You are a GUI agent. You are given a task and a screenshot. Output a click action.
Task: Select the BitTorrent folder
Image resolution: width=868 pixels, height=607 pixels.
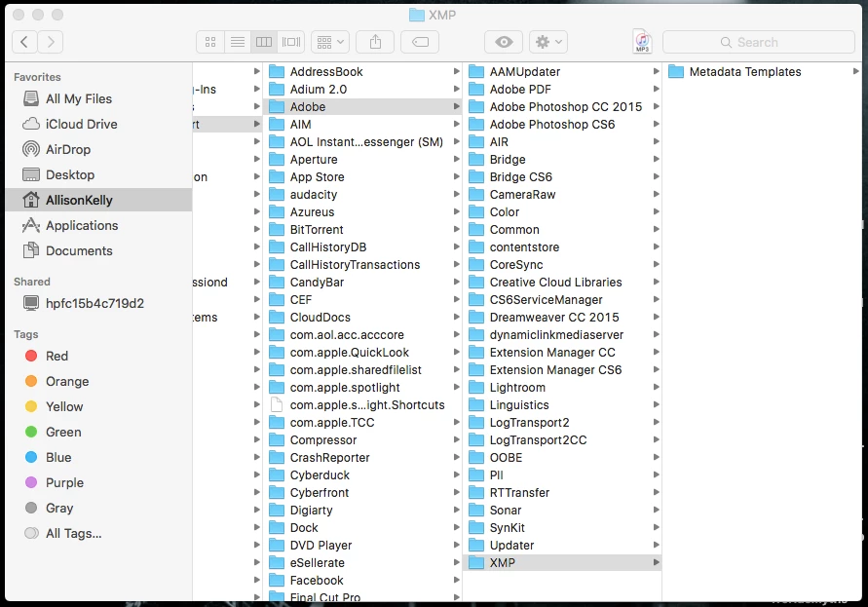tap(362, 230)
